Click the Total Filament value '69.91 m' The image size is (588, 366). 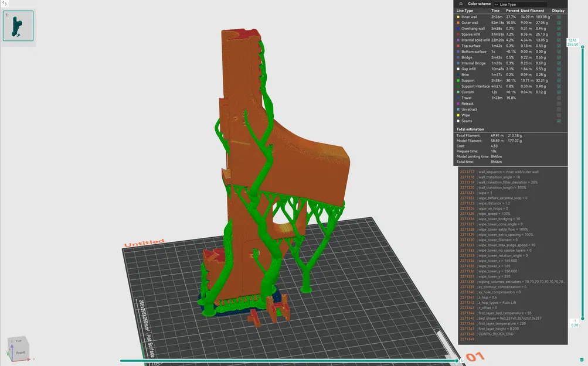click(x=497, y=136)
